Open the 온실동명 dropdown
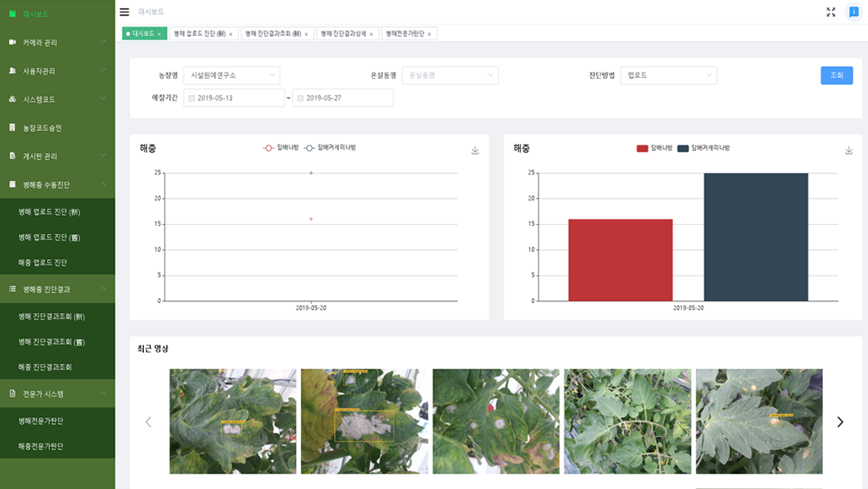Screen dimensions: 868x489 [449, 75]
